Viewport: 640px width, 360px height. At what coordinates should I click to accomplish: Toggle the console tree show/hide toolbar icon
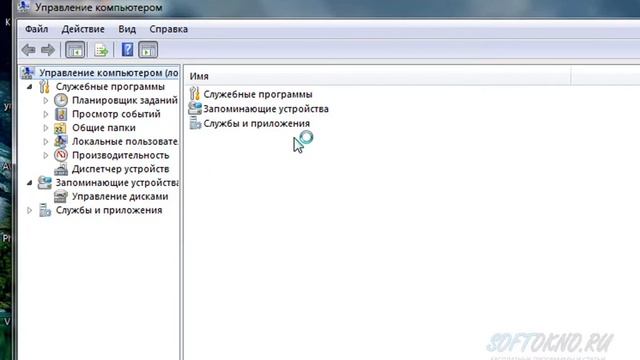coord(75,50)
